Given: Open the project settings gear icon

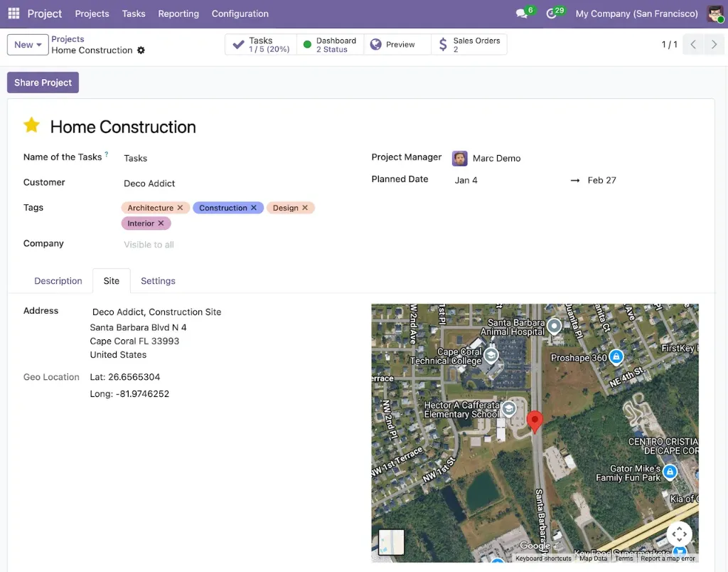Looking at the screenshot, I should tap(141, 51).
